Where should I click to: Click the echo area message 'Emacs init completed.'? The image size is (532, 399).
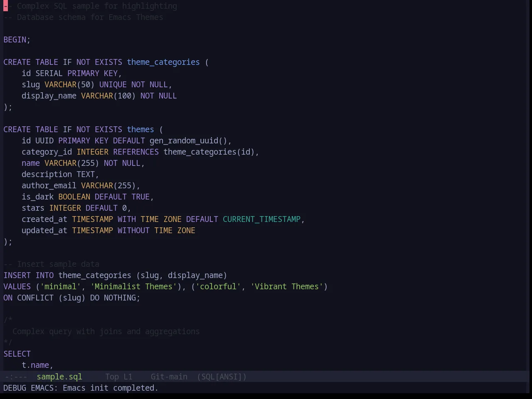pyautogui.click(x=111, y=388)
